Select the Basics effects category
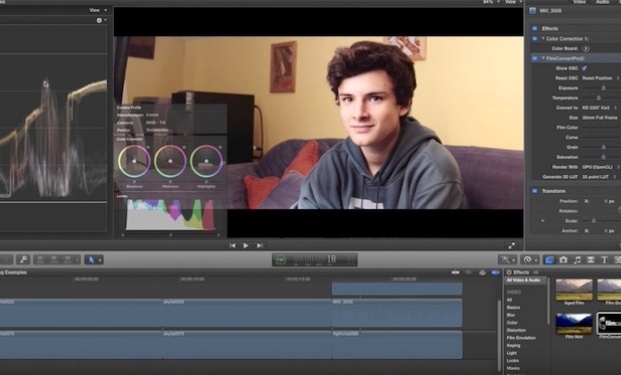621x375 pixels. (513, 307)
